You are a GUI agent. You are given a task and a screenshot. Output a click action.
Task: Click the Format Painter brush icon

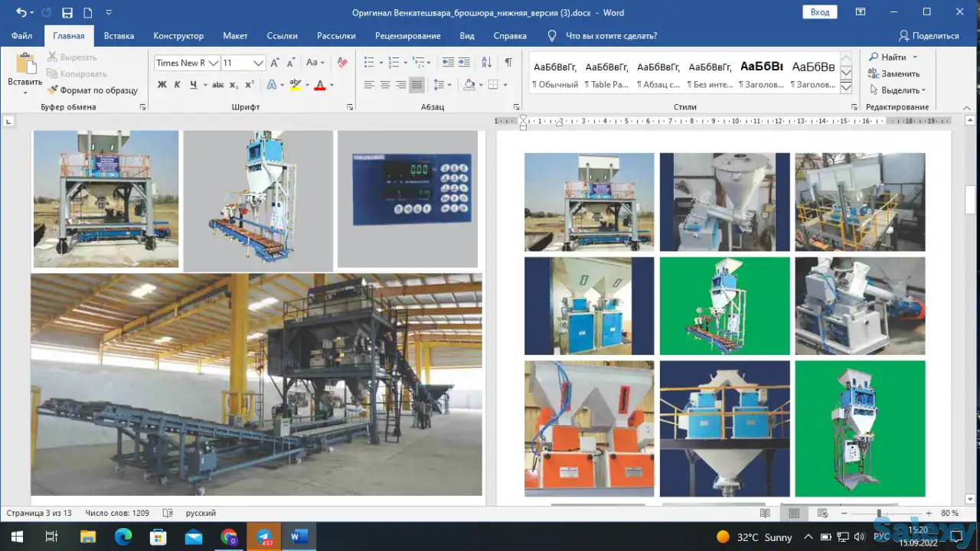(x=53, y=90)
